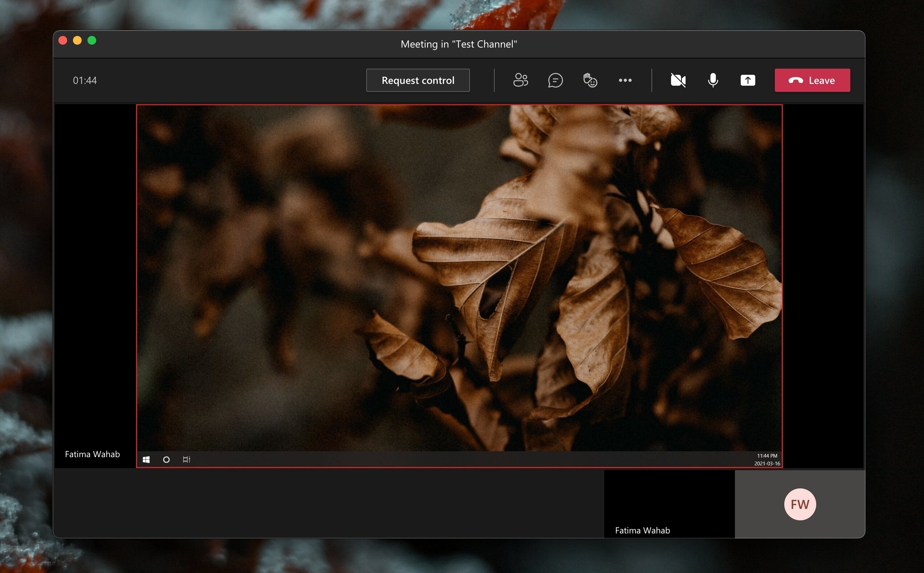This screenshot has width=924, height=573.
Task: Click the Task View icon in shared taskbar
Action: pyautogui.click(x=186, y=459)
